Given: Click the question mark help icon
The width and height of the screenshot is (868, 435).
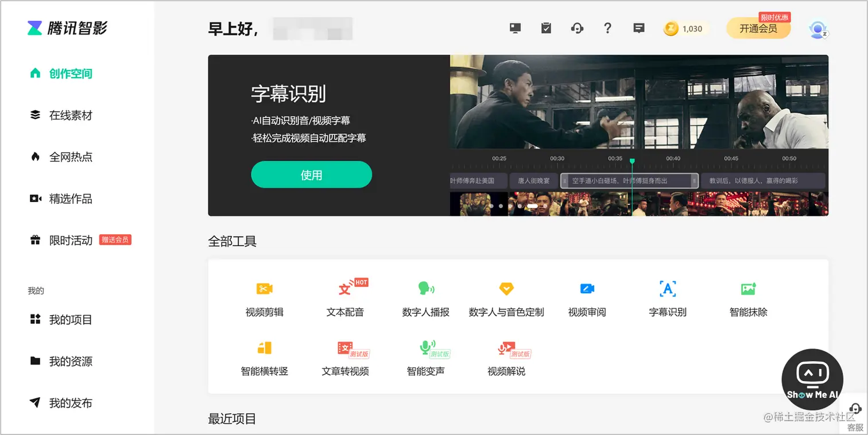Looking at the screenshot, I should coord(608,28).
